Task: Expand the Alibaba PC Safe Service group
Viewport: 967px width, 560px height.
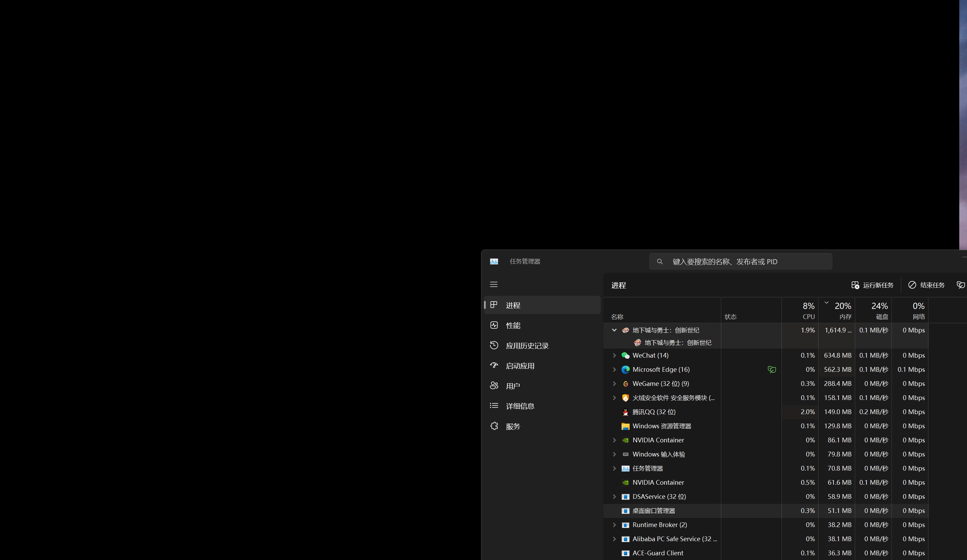Action: point(614,539)
